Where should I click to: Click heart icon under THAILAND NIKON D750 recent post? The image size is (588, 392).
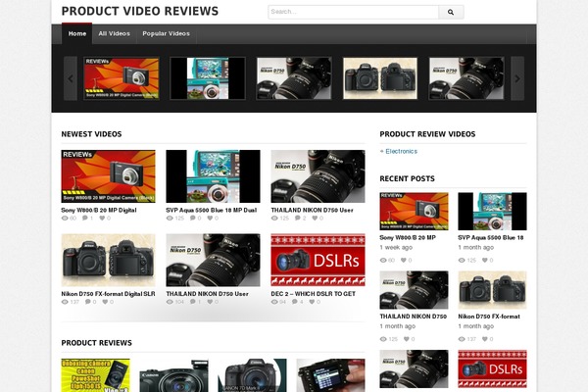407,339
